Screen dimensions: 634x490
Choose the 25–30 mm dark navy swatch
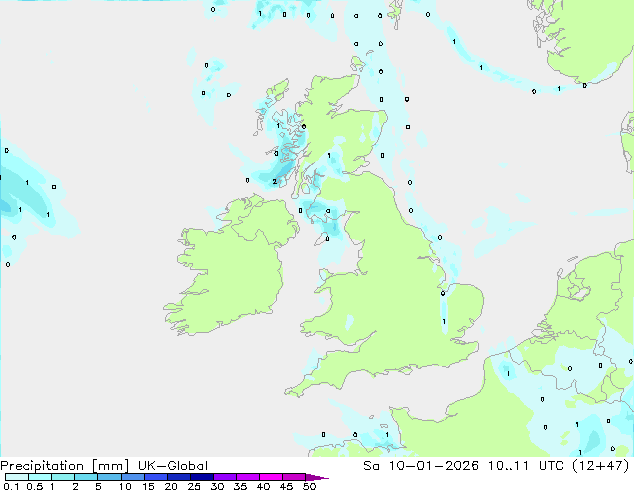click(x=201, y=477)
